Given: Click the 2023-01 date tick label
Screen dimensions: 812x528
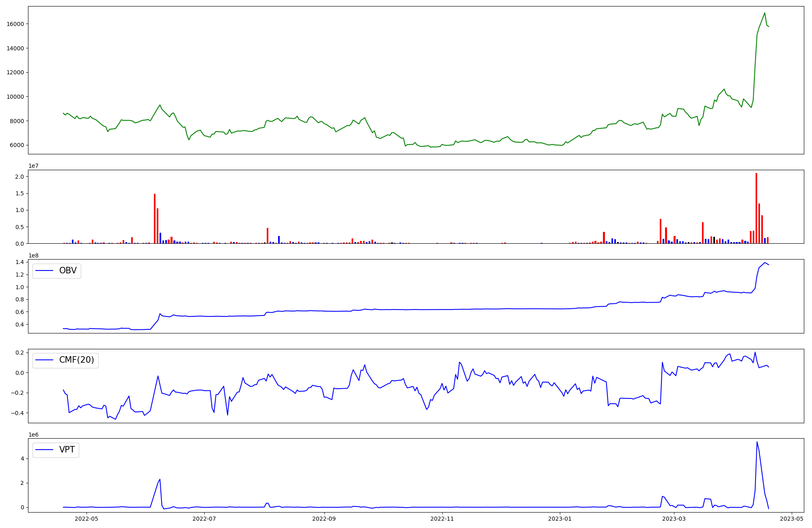Looking at the screenshot, I should [560, 519].
